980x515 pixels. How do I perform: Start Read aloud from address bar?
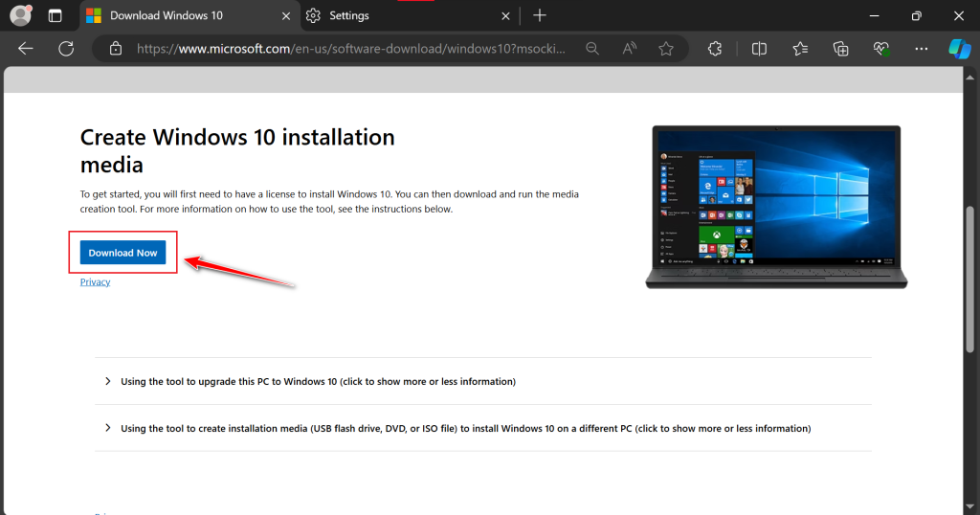click(x=630, y=49)
